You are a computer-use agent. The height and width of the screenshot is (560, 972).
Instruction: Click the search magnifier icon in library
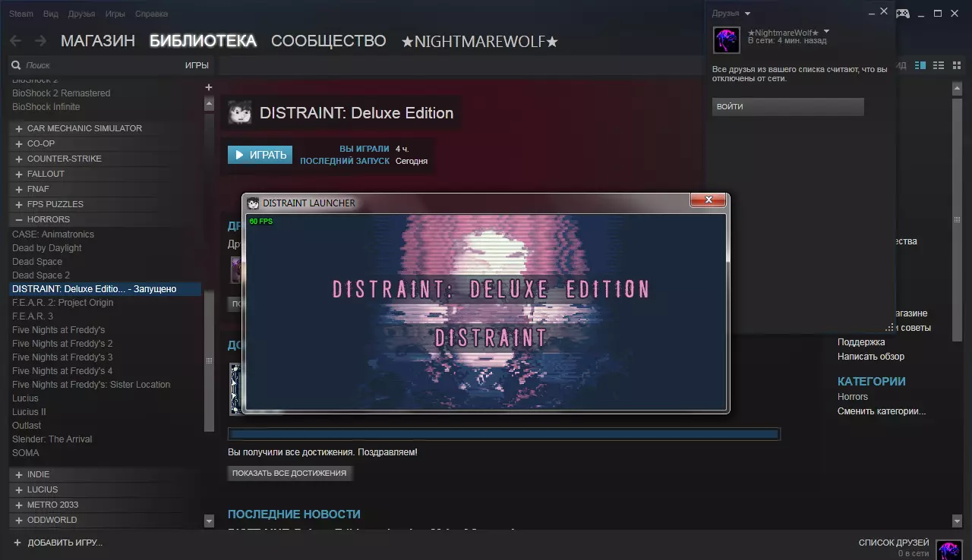click(16, 65)
